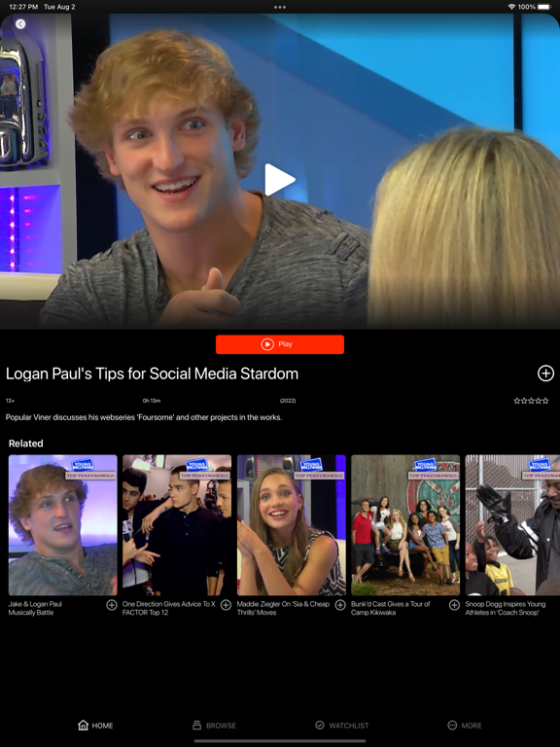Open Bunk'd Cast Camp Kikiwaka thumbnail
Image resolution: width=560 pixels, height=747 pixels.
[405, 524]
